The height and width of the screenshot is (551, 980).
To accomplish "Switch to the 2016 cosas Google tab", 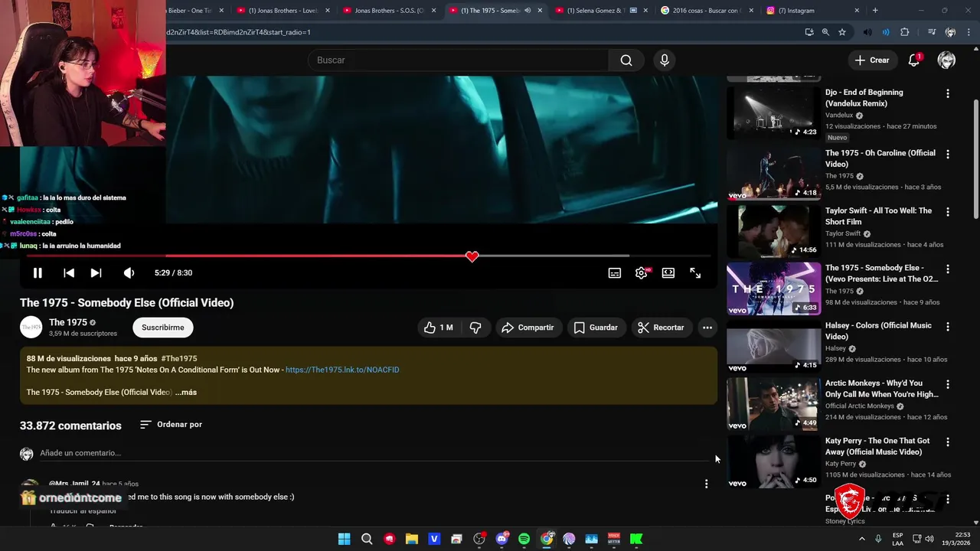I will pos(705,11).
